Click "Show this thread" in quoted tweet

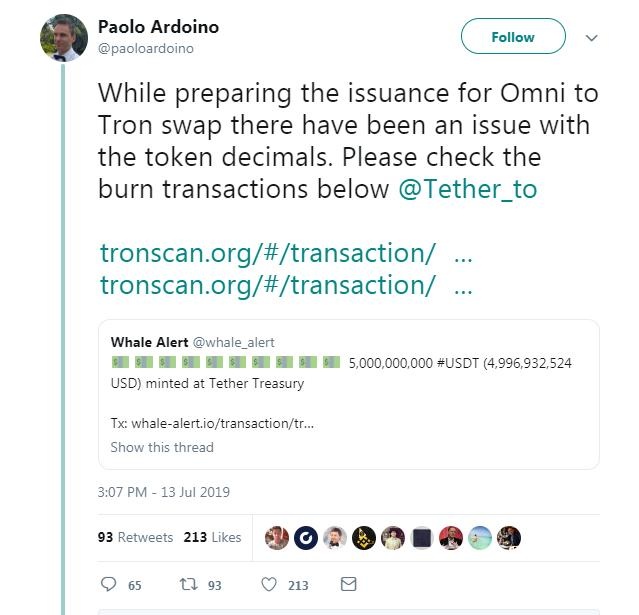pyautogui.click(x=162, y=447)
